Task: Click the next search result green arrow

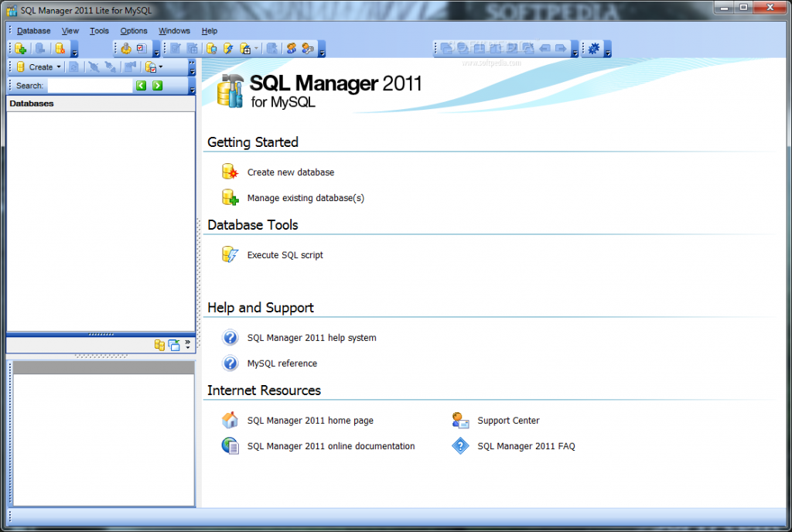Action: (x=158, y=86)
